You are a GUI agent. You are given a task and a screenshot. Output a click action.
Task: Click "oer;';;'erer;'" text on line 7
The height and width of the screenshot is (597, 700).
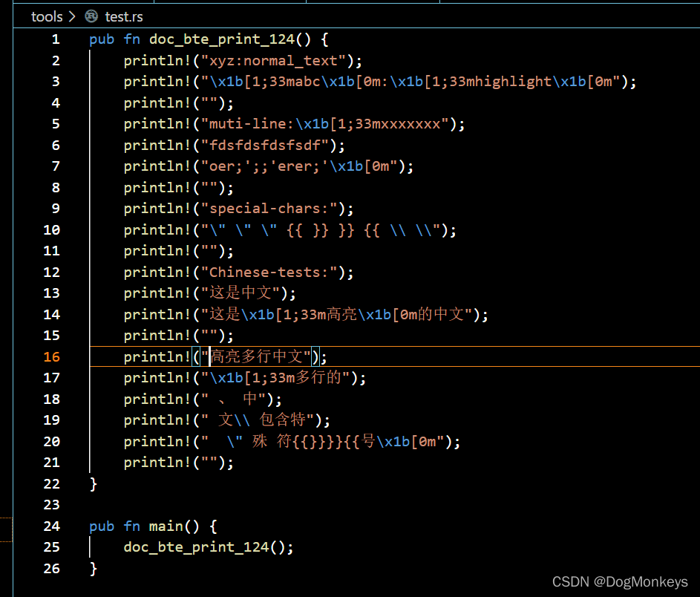pyautogui.click(x=269, y=166)
